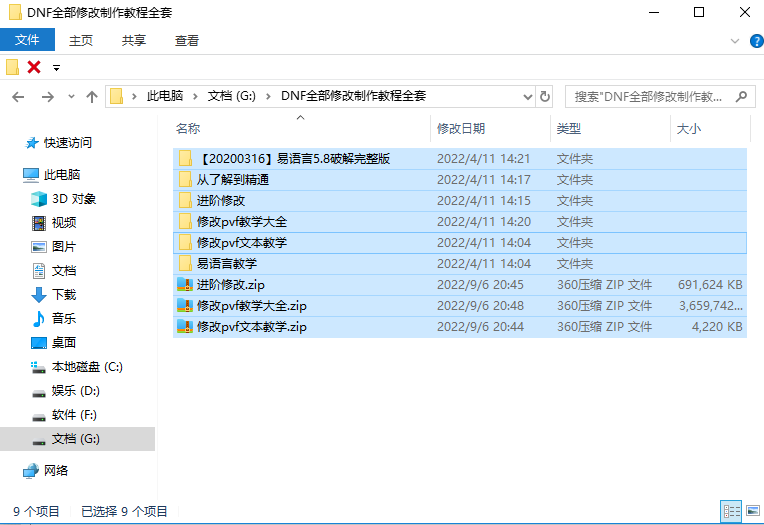Click the folder properties icon in quick access toolbar
Screen dimensions: 764x525
pos(13,67)
